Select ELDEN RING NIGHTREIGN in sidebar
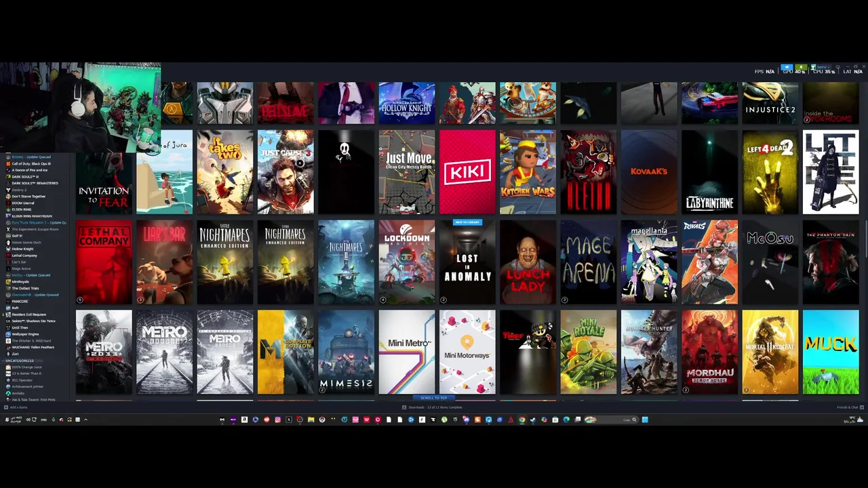 point(32,216)
